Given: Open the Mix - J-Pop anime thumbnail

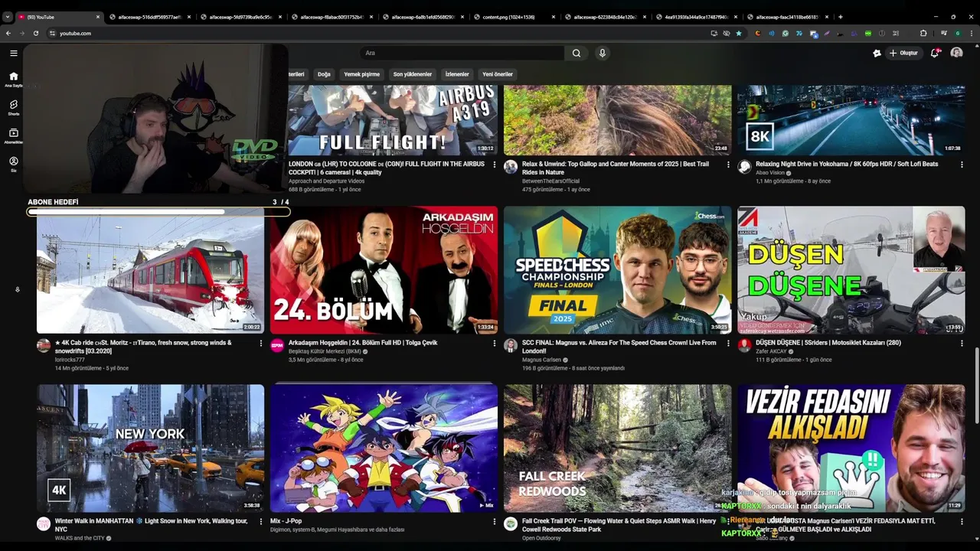Looking at the screenshot, I should (384, 448).
